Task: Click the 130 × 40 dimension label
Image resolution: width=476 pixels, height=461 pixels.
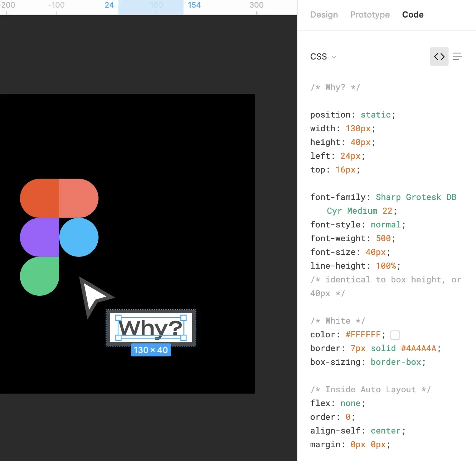Action: tap(151, 350)
